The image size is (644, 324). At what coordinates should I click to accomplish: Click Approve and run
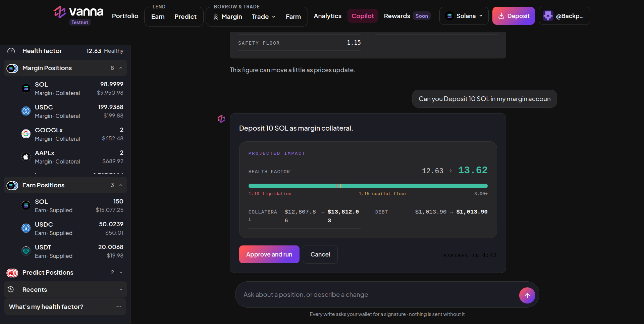pos(269,254)
